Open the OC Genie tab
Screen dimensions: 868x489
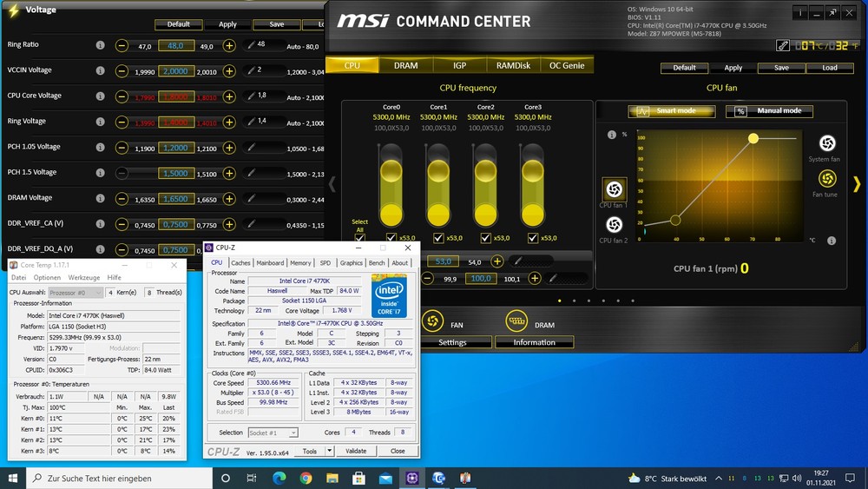[567, 65]
